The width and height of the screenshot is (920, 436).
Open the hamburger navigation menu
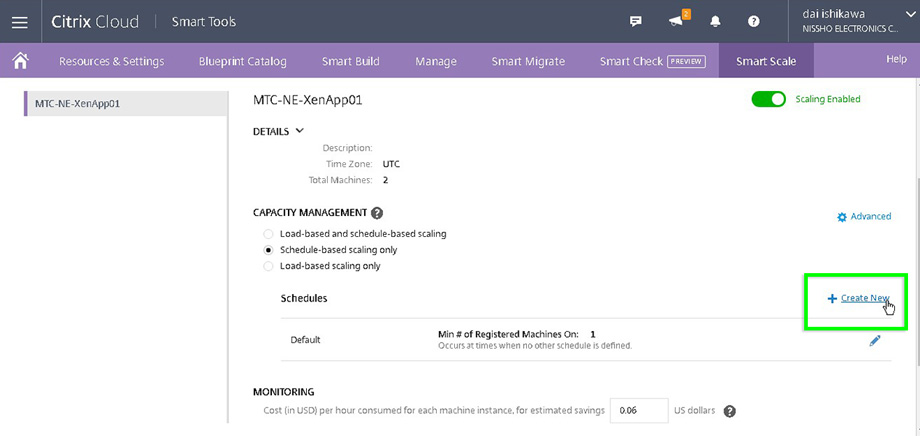tap(19, 21)
